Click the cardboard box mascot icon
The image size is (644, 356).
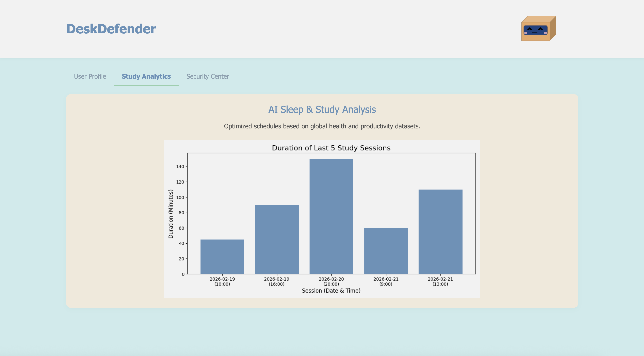point(538,29)
